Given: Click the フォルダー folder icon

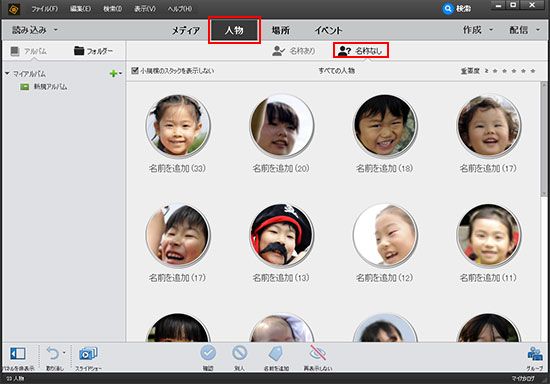Looking at the screenshot, I should tap(79, 51).
